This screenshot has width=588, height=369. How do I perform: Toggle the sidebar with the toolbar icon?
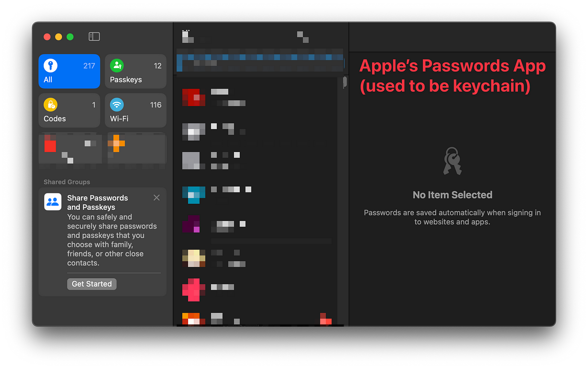tap(94, 37)
